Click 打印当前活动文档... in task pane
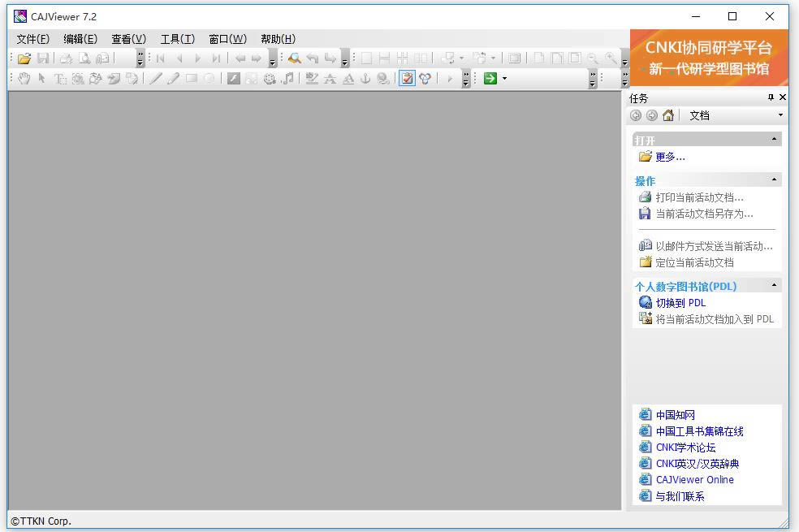Image resolution: width=799 pixels, height=532 pixels. click(699, 197)
